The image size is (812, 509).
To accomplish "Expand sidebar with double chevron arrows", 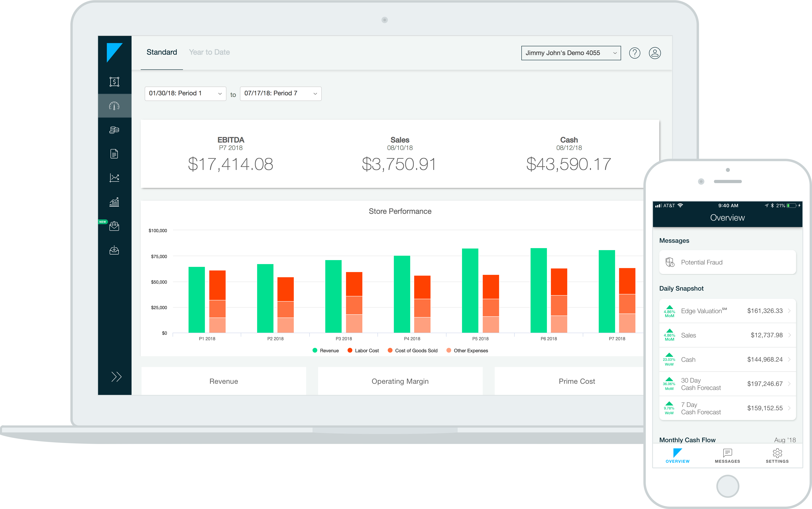I will (116, 376).
